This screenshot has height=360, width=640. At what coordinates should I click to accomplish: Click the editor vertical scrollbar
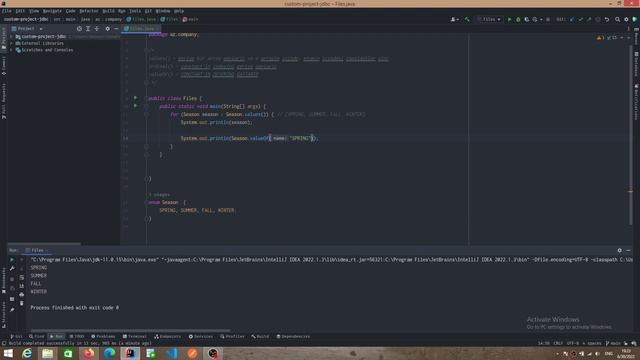click(x=631, y=135)
